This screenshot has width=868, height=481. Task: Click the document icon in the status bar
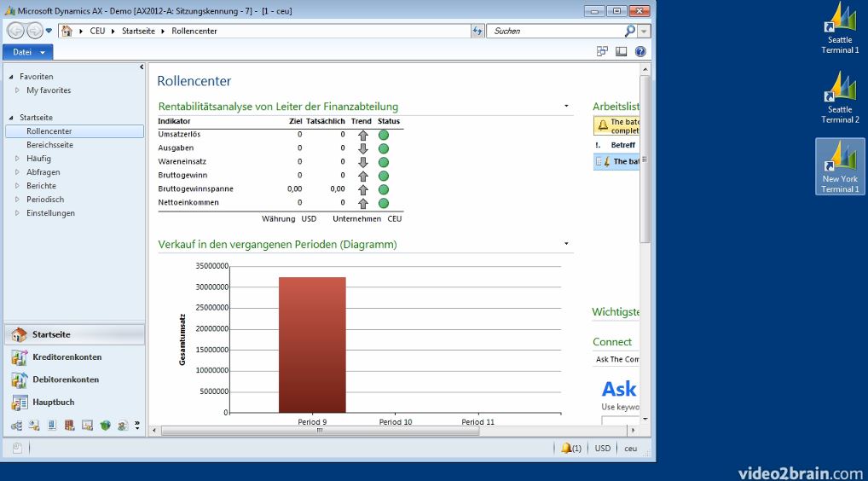click(x=17, y=448)
